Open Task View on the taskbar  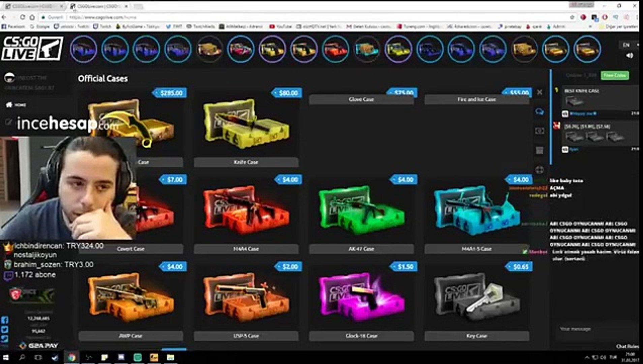click(x=38, y=357)
